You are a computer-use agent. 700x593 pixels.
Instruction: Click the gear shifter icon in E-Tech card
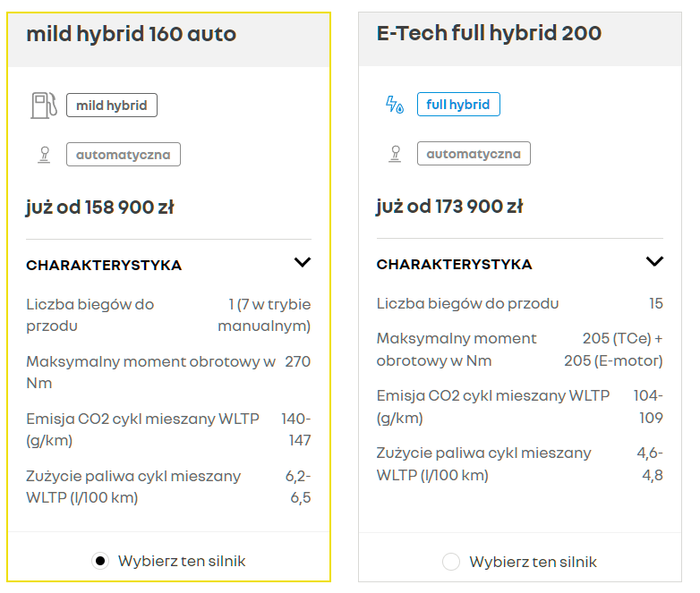click(x=395, y=154)
